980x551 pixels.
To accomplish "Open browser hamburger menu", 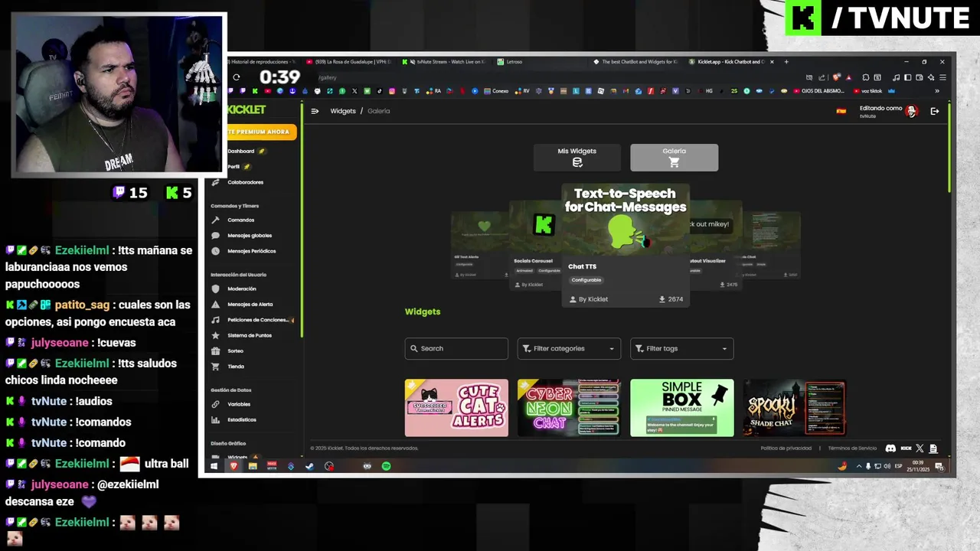I will [x=943, y=77].
